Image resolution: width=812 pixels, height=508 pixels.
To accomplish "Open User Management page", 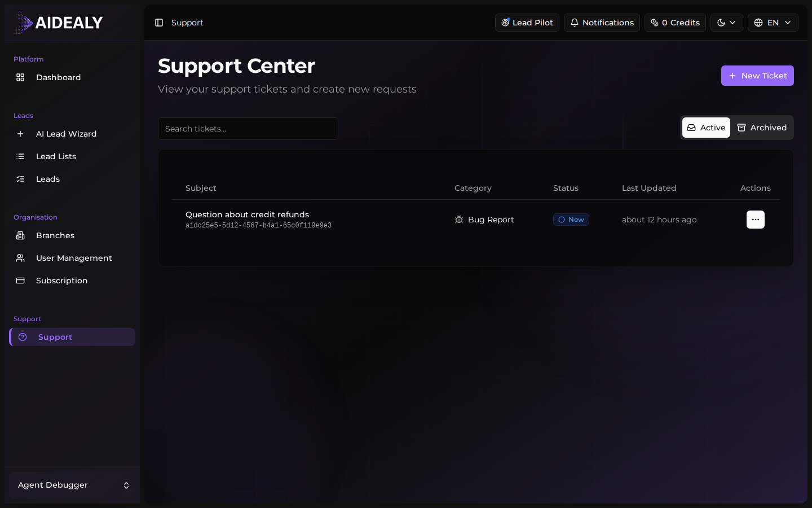I will [72, 258].
